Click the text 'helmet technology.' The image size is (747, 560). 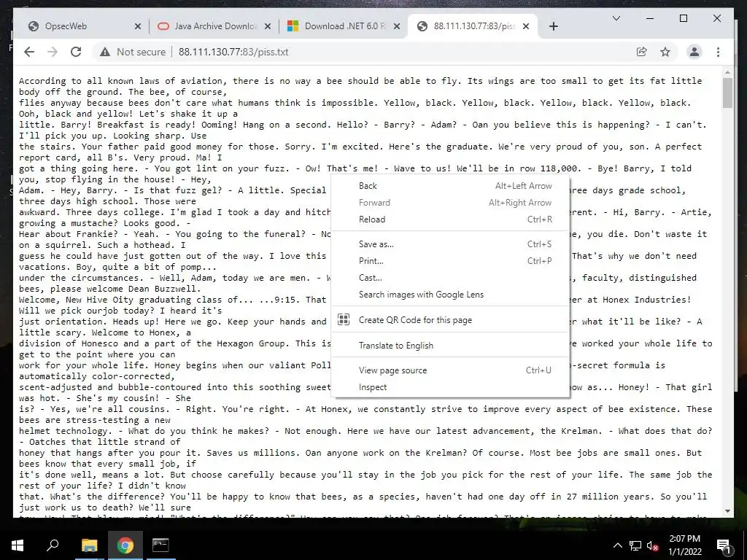coord(66,431)
